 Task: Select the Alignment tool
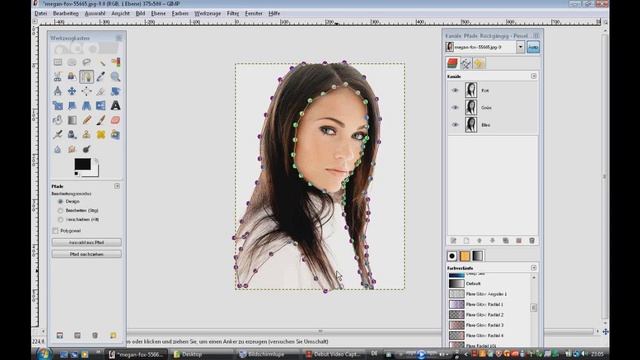[87, 91]
